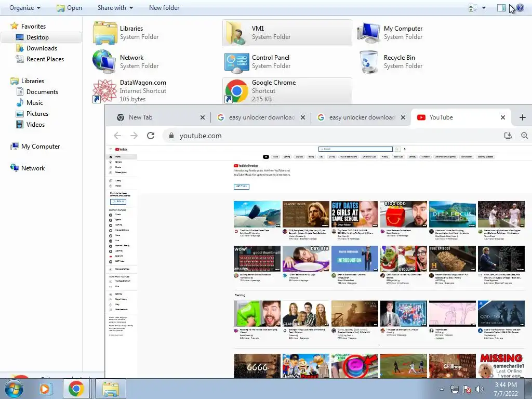The width and height of the screenshot is (532, 399).
Task: Select Network in navigation pane
Action: tap(33, 168)
